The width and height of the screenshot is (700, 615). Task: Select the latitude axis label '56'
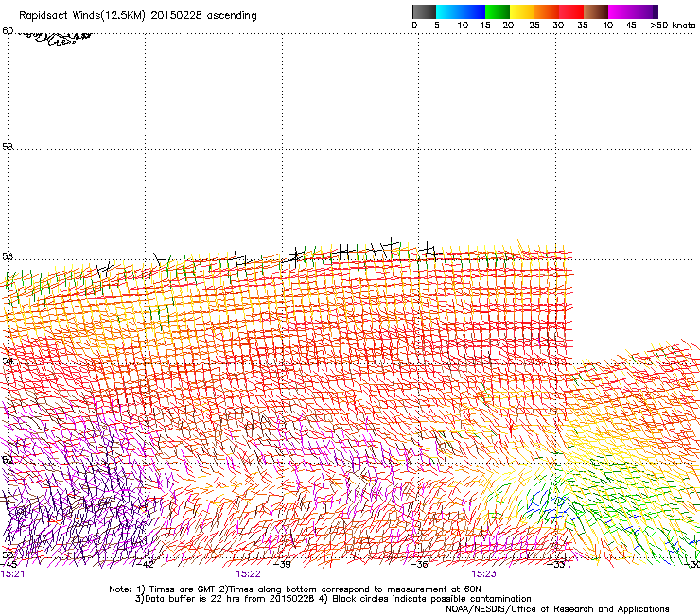point(8,256)
